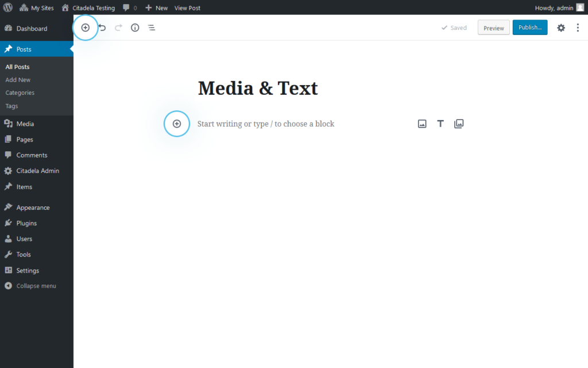The height and width of the screenshot is (368, 588).
Task: Undo the last change
Action: click(102, 27)
